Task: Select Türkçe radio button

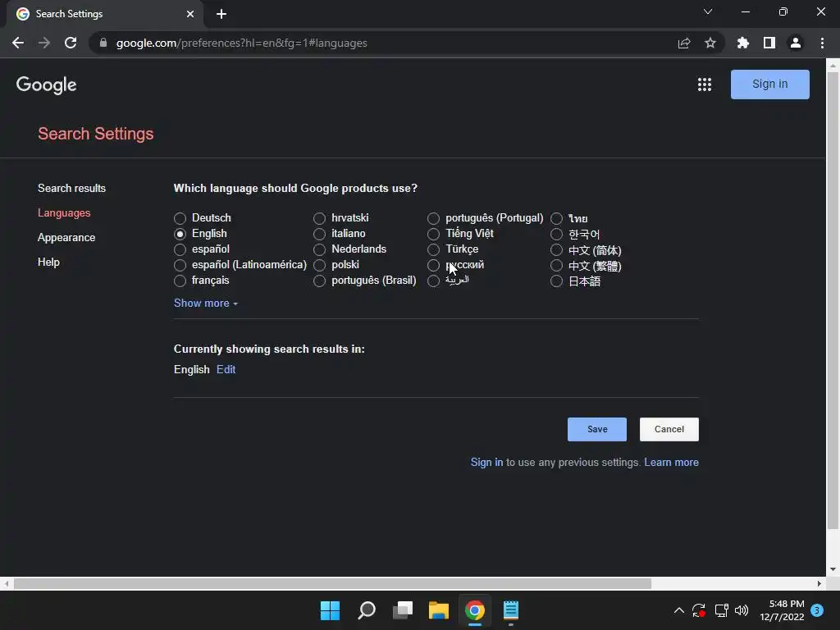Action: coord(433,249)
